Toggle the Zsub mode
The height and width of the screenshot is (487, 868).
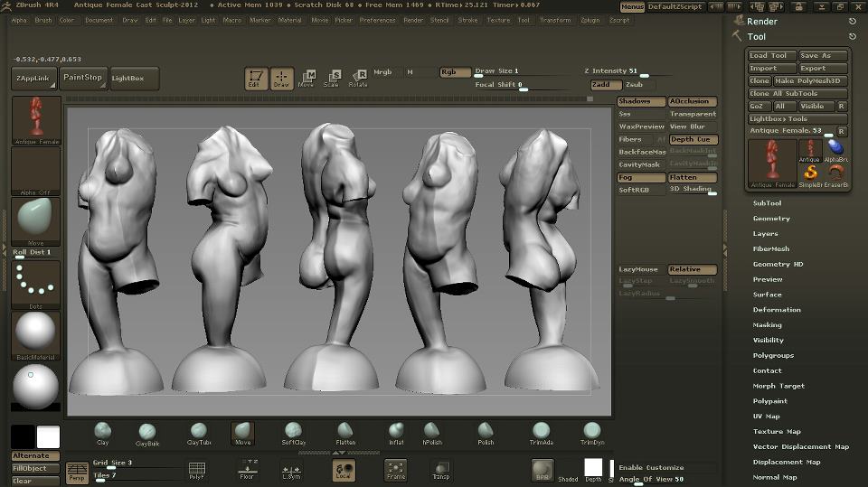pyautogui.click(x=638, y=85)
